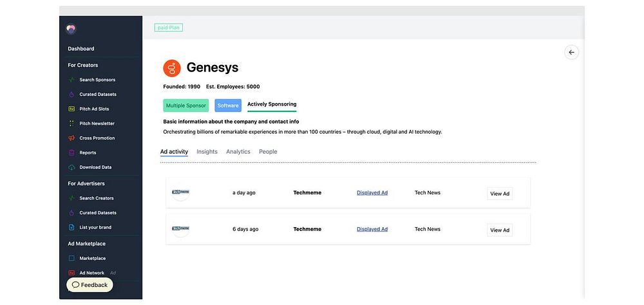Open Curated Datasets under For Advertisers

(98, 212)
